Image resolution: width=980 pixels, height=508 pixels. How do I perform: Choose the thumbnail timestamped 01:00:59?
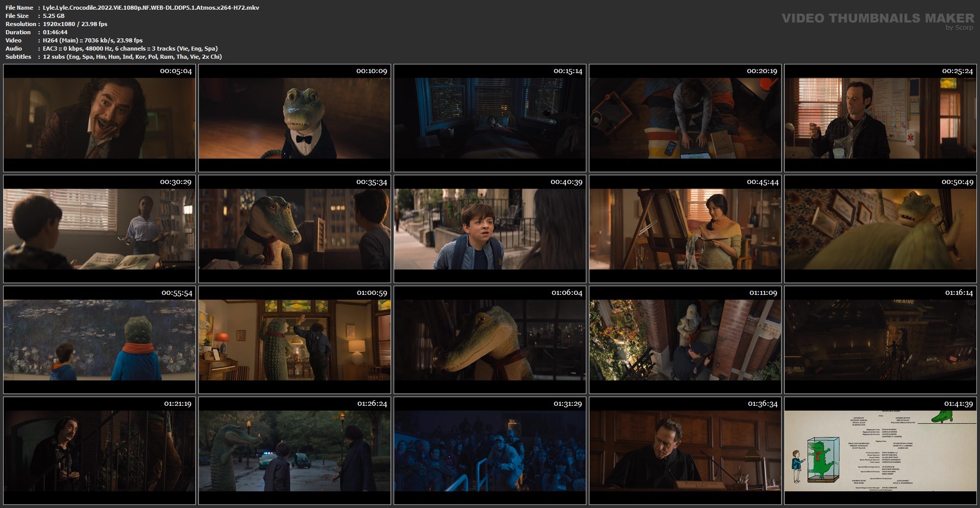point(294,340)
